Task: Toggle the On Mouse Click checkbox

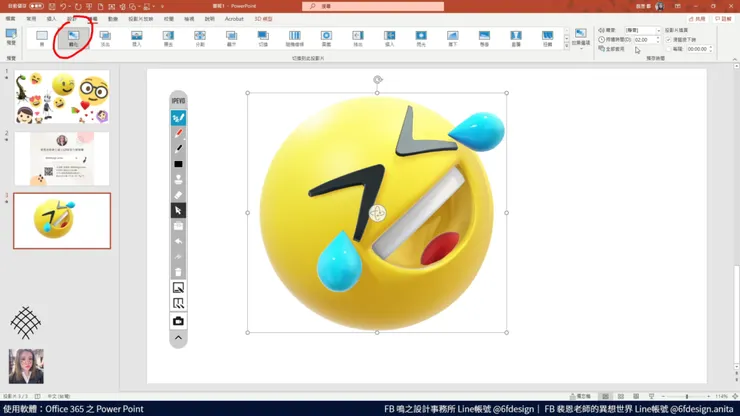Action: [669, 40]
